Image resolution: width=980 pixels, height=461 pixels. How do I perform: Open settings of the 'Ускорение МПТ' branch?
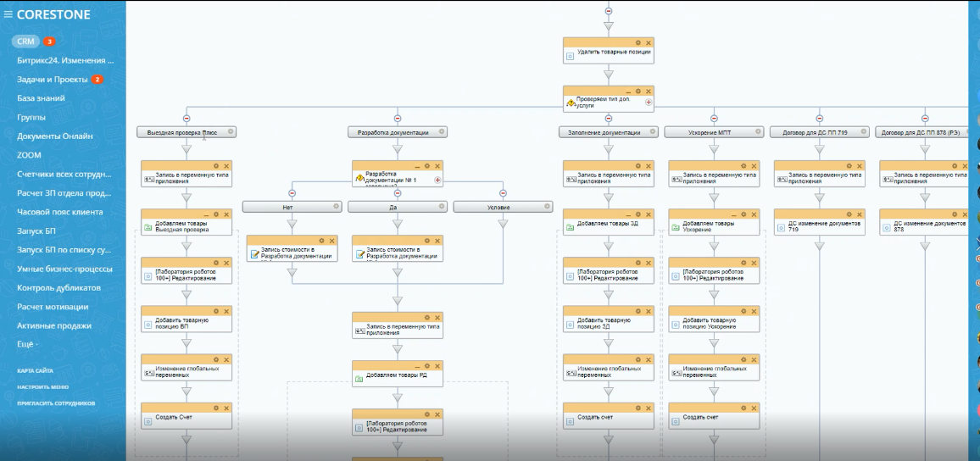758,132
